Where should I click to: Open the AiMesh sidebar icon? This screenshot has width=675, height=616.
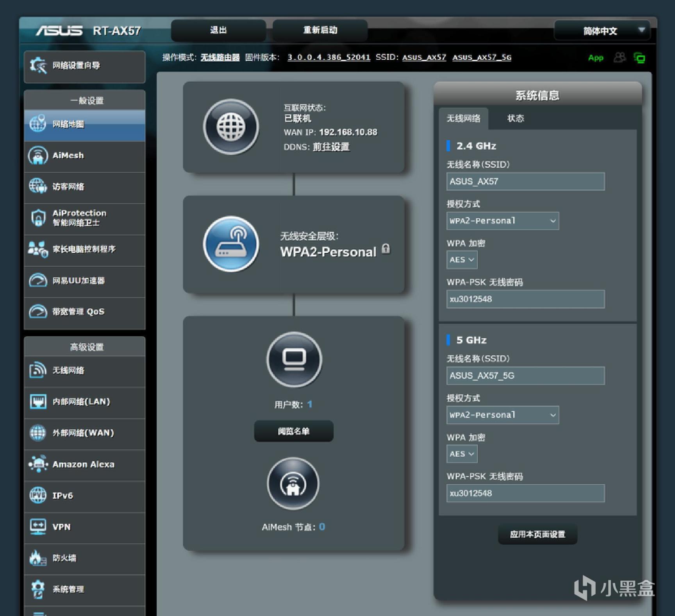coord(38,155)
